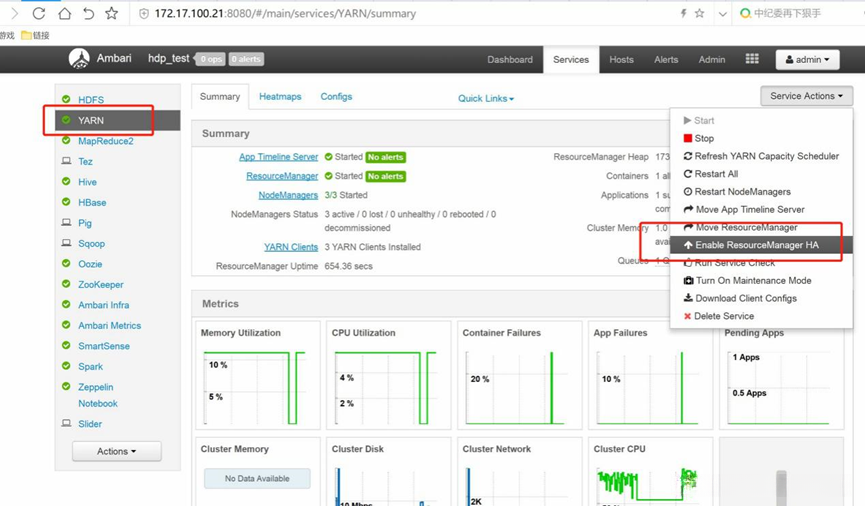
Task: Click browser home icon
Action: click(65, 13)
